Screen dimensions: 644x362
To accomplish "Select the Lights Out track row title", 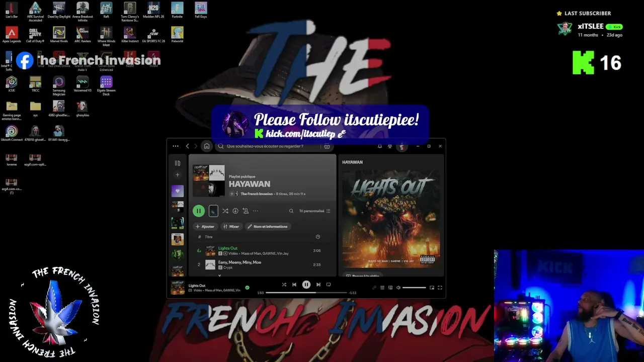I will (227, 248).
